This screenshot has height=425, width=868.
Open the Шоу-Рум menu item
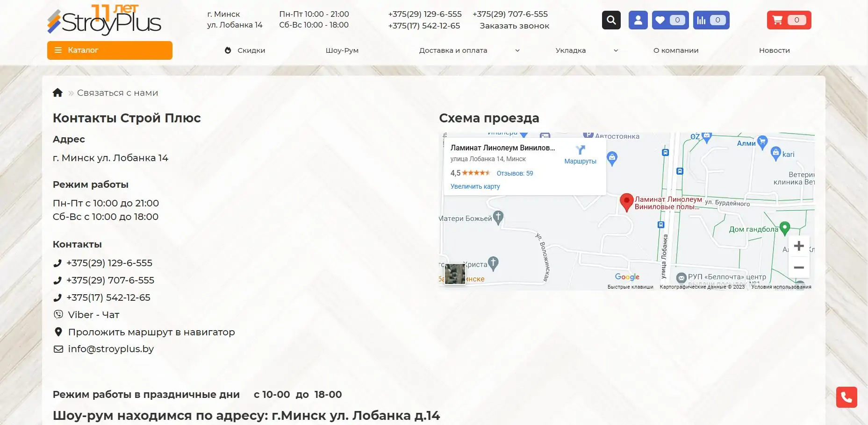point(342,50)
